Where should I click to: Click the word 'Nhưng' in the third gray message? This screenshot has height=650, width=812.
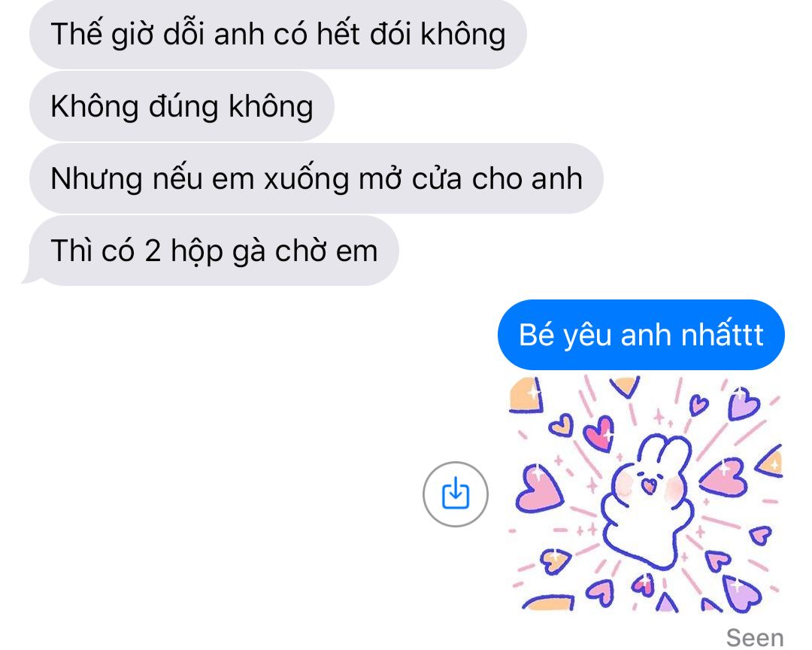click(x=96, y=179)
